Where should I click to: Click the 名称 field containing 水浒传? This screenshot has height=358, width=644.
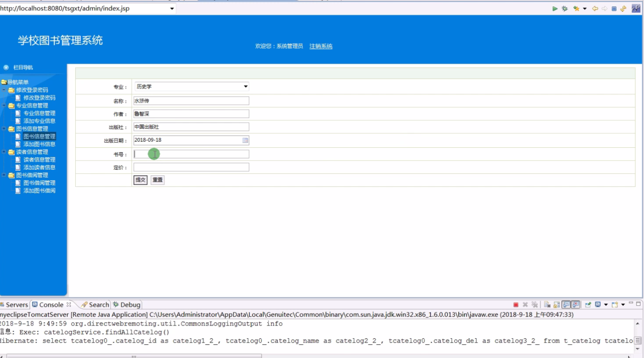tap(191, 101)
